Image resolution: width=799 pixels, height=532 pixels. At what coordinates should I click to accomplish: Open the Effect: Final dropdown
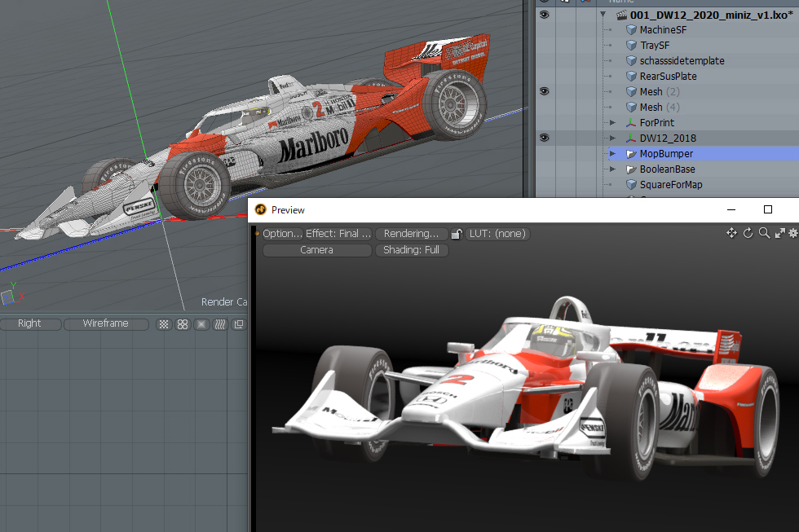(338, 234)
